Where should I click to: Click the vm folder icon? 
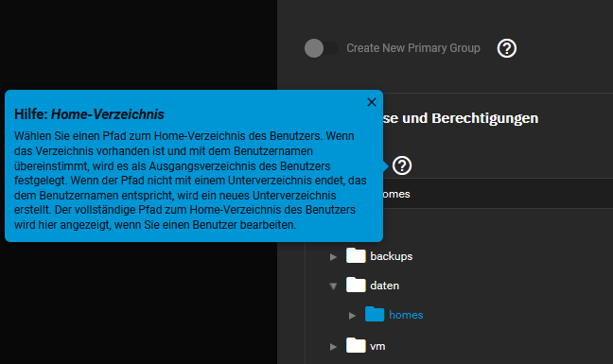coord(356,345)
